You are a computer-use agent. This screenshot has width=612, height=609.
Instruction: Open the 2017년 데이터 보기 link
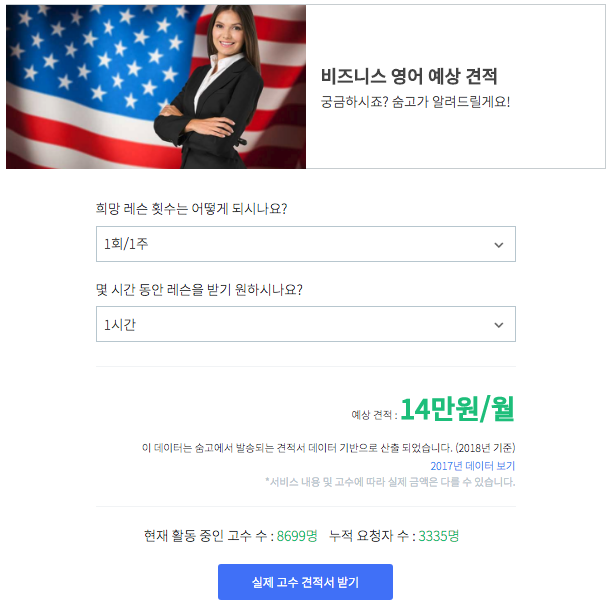click(x=472, y=466)
